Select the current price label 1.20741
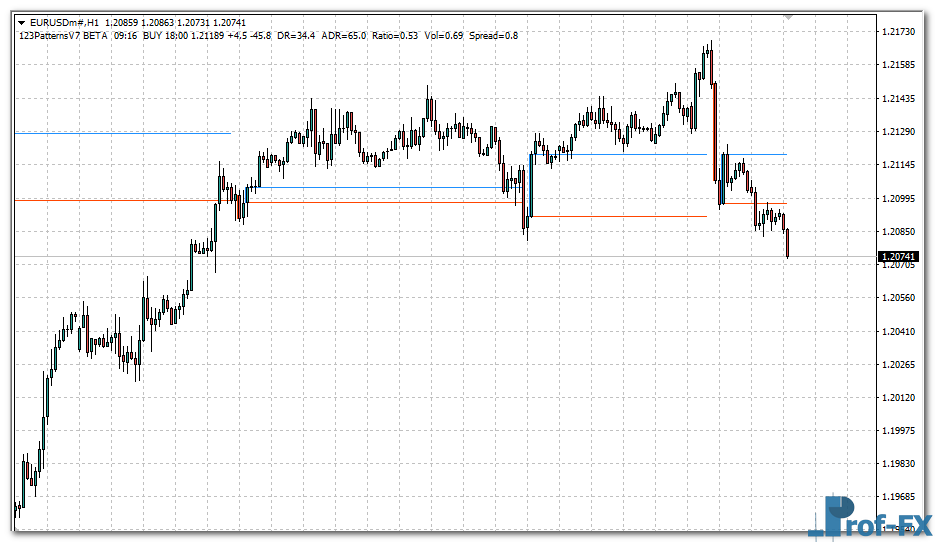935x542 pixels. 900,257
